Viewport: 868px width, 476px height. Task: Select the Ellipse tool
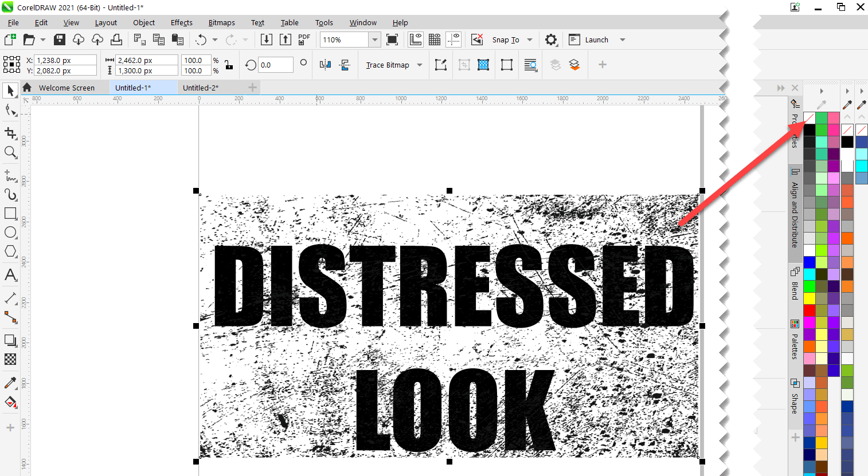coord(10,233)
